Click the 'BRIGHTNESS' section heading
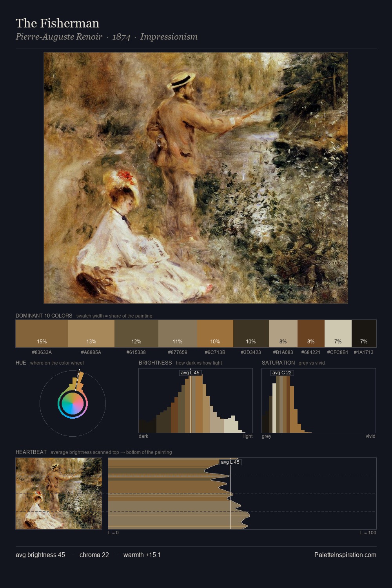Screen dimensions: 392x588 tap(155, 363)
